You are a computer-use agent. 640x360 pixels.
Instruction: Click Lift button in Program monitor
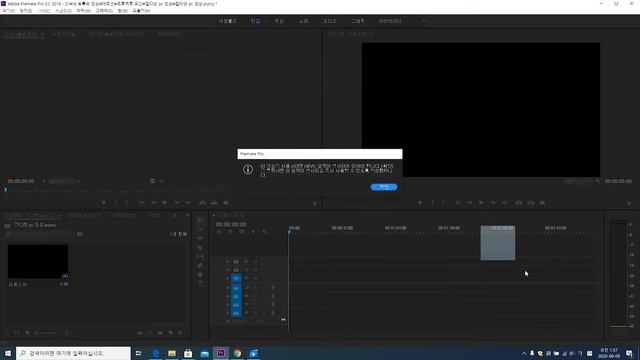518,203
